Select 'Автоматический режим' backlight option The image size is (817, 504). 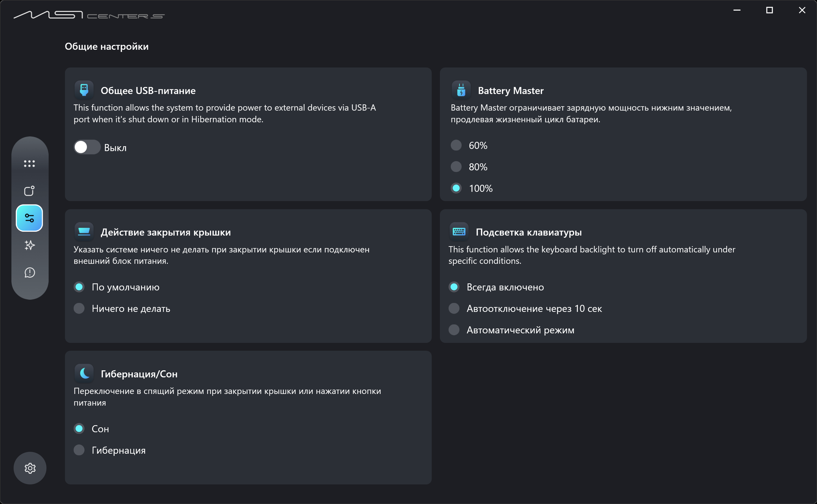pyautogui.click(x=454, y=330)
